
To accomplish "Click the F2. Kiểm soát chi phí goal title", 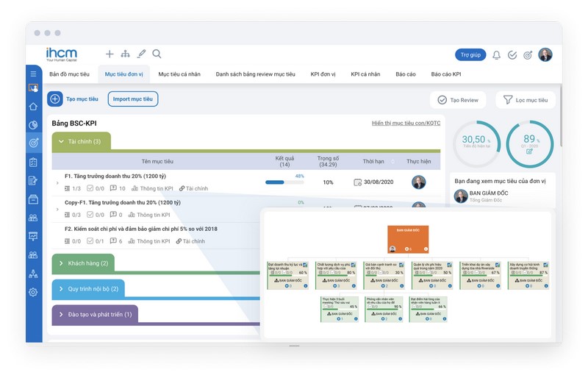I will tap(140, 229).
